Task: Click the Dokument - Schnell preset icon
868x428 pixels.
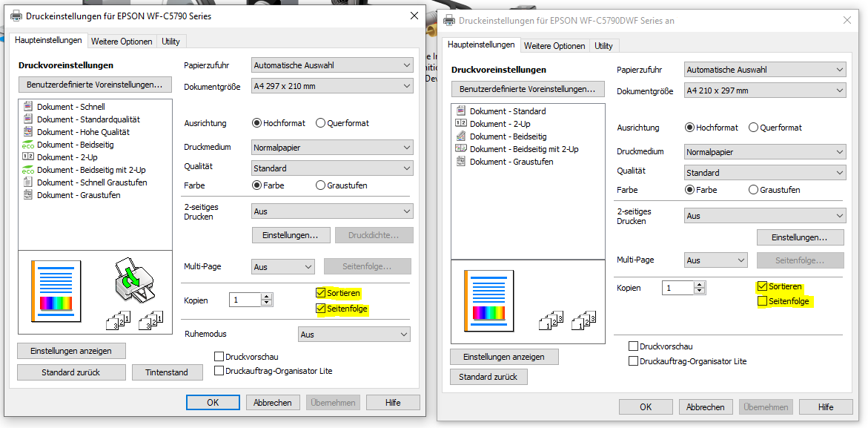Action: click(28, 107)
